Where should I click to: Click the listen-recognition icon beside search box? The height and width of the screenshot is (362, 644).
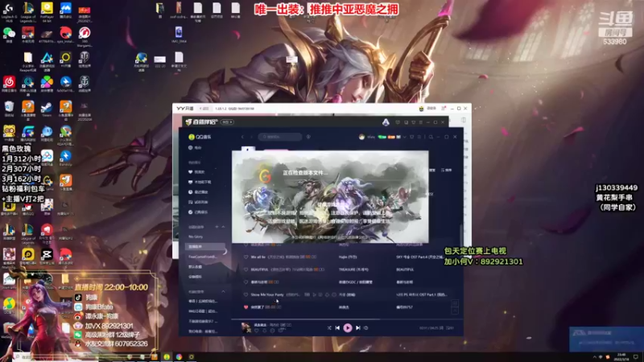coord(308,137)
